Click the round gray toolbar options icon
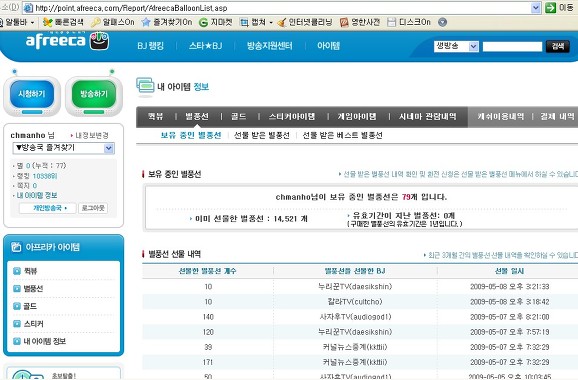Image resolution: width=578 pixels, height=380 pixels. tap(442, 22)
